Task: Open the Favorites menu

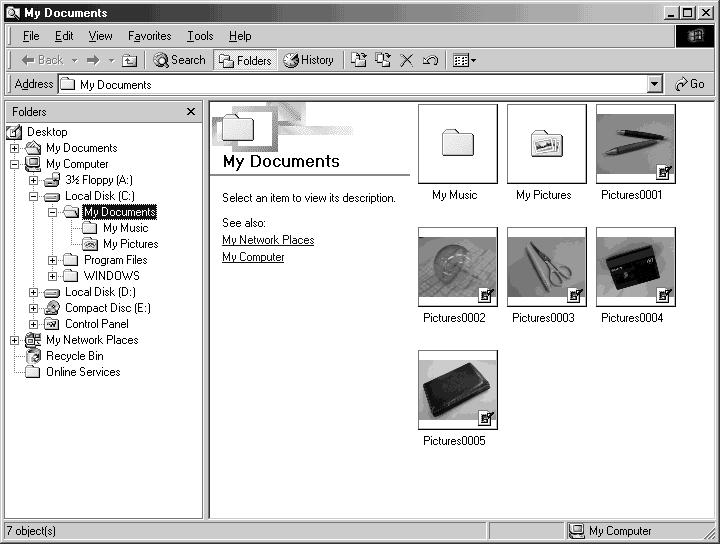Action: pyautogui.click(x=149, y=36)
